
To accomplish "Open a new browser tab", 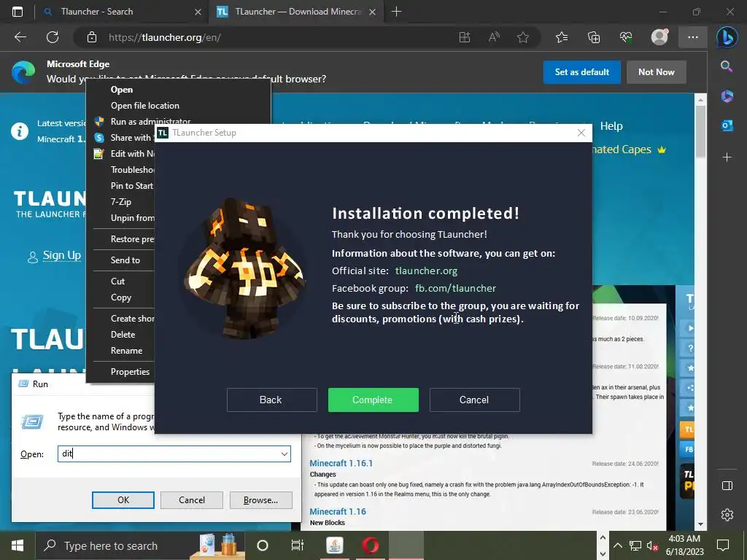I will pos(396,12).
